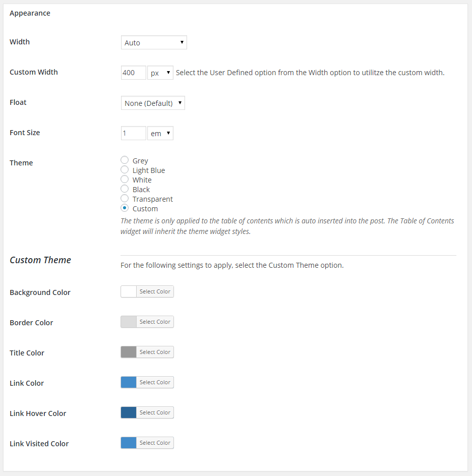Click the Custom Width number field
The width and height of the screenshot is (472, 476).
tap(133, 73)
